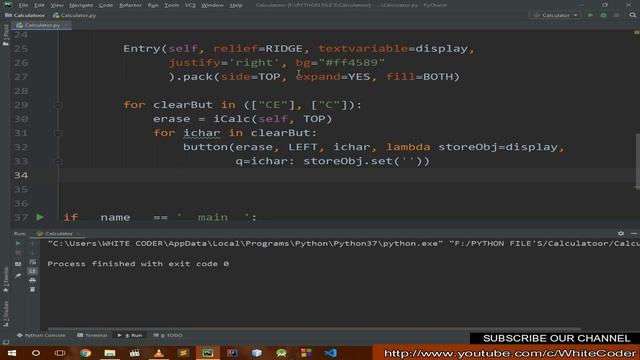This screenshot has height=360, width=640.
Task: Open Task View on the taskbar
Action: click(60, 353)
